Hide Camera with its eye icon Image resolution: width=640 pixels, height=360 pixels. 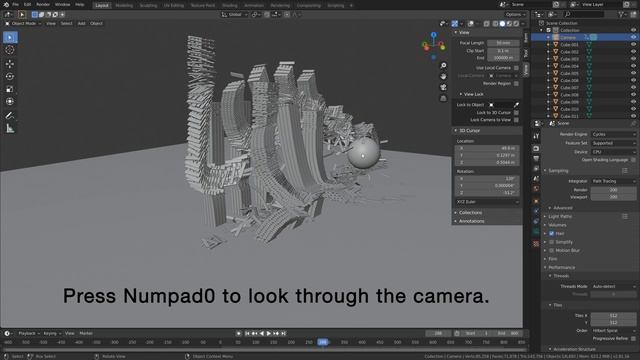pyautogui.click(x=633, y=37)
